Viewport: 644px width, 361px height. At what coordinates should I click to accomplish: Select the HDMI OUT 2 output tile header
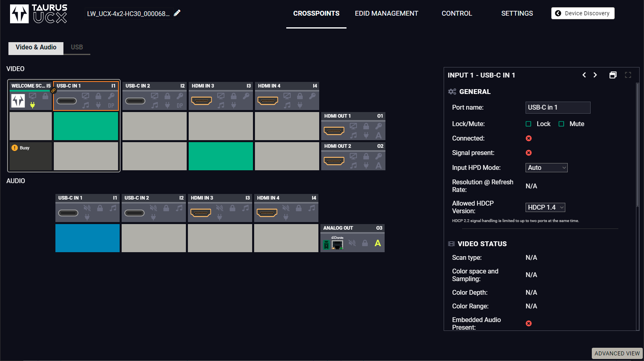tap(353, 146)
